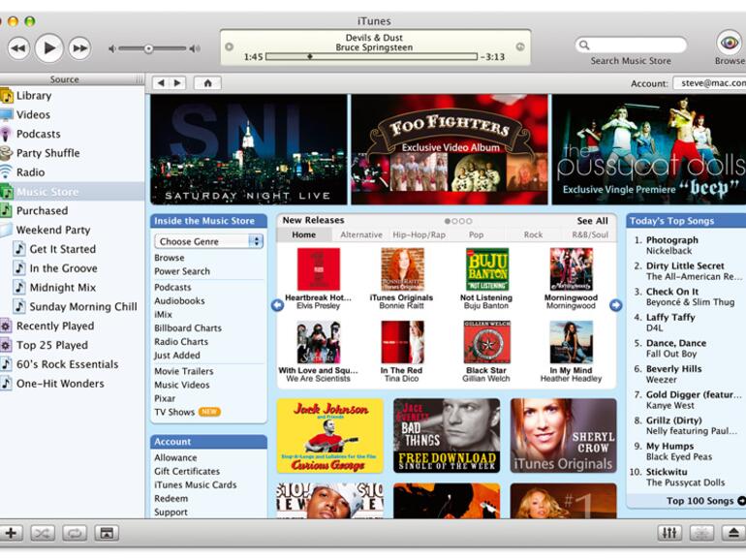
Task: Click the rewind previous track button
Action: point(18,48)
